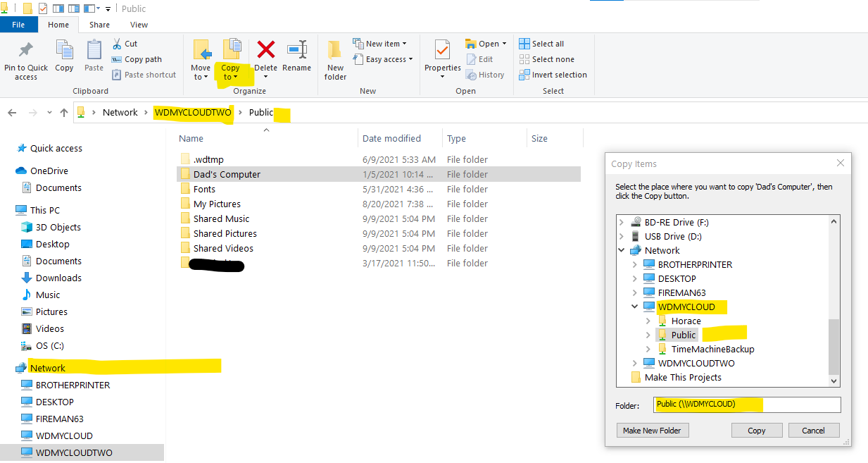Switch to the Home ribbon tab

click(58, 25)
